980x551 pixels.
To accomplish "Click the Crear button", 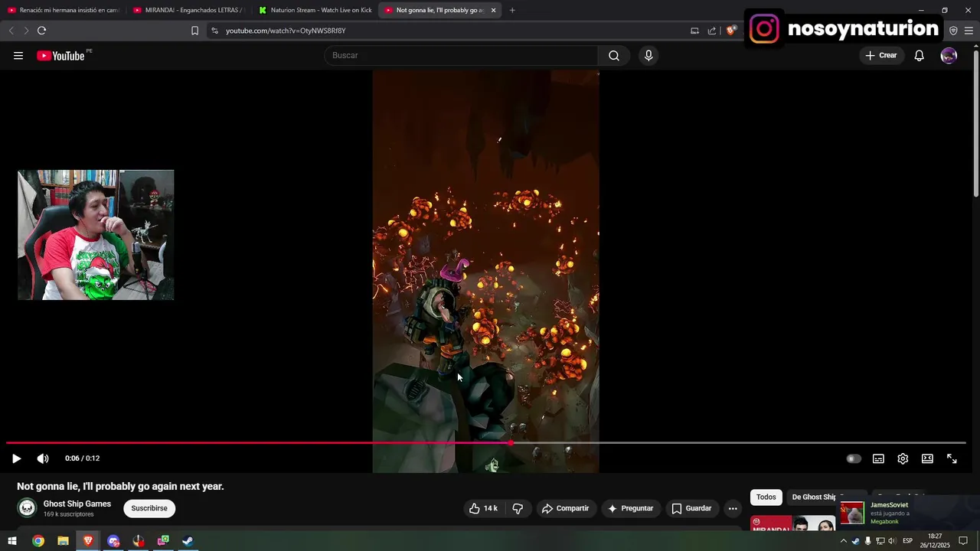I will pyautogui.click(x=880, y=56).
